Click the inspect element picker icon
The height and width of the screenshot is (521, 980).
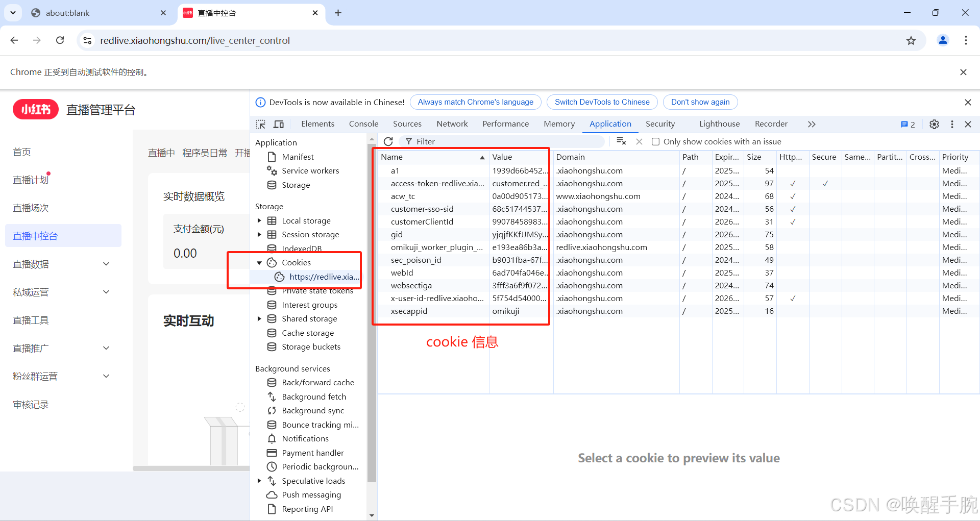(261, 124)
